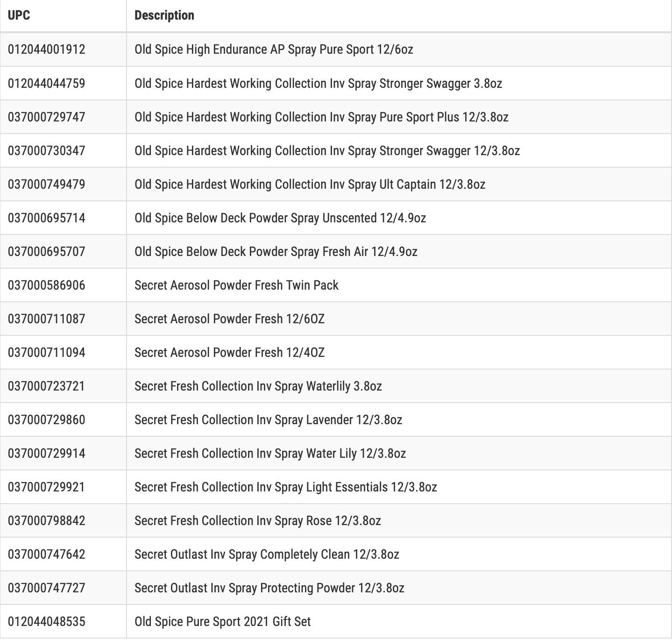672x640 pixels.
Task: Click Secret Fresh Collection Rose description
Action: [x=258, y=520]
